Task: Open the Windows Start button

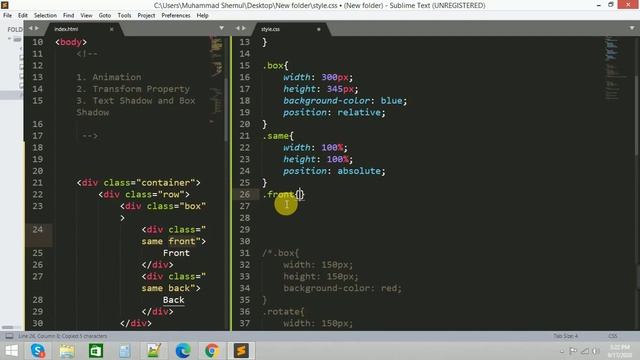Action: coord(11,351)
